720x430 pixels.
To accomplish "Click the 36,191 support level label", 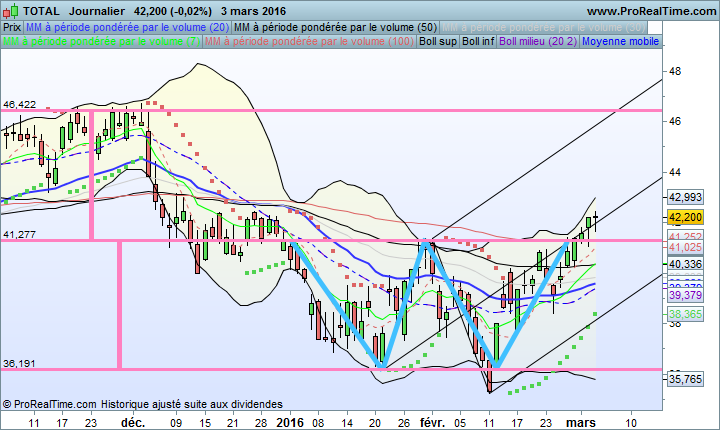I will click(x=19, y=364).
